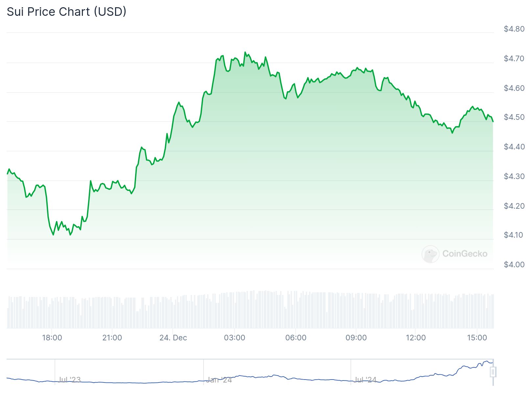Click the $4.80 price axis label

[514, 29]
